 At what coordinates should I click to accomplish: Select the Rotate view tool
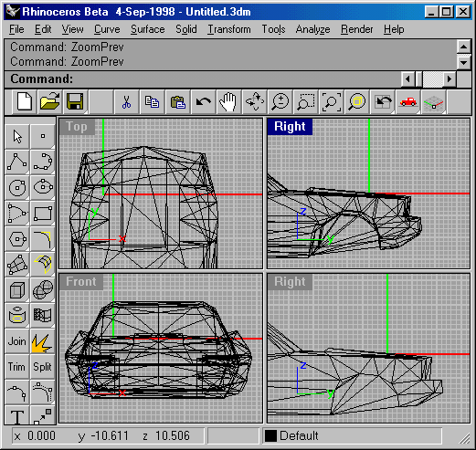tap(254, 101)
